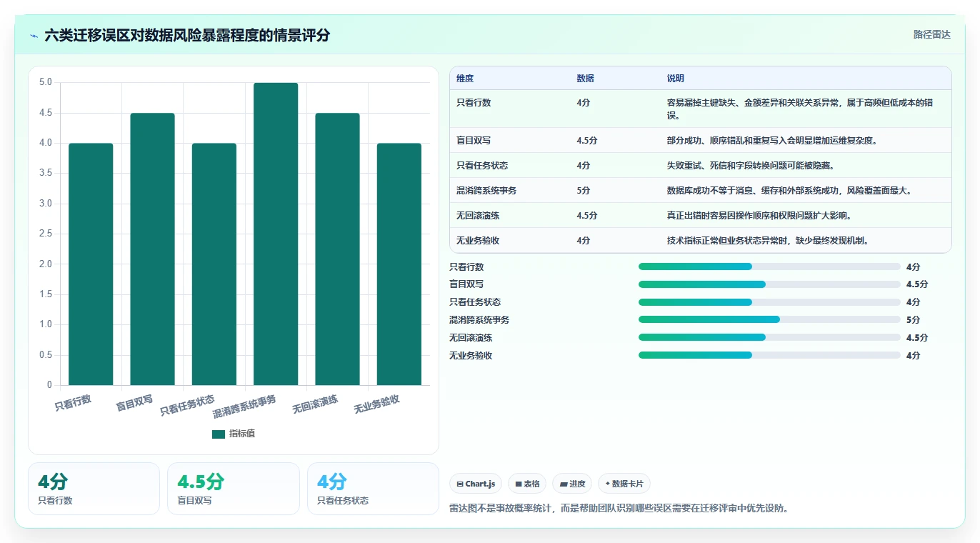
Task: Click the 无业务验收 chart bar
Action: pos(399,264)
